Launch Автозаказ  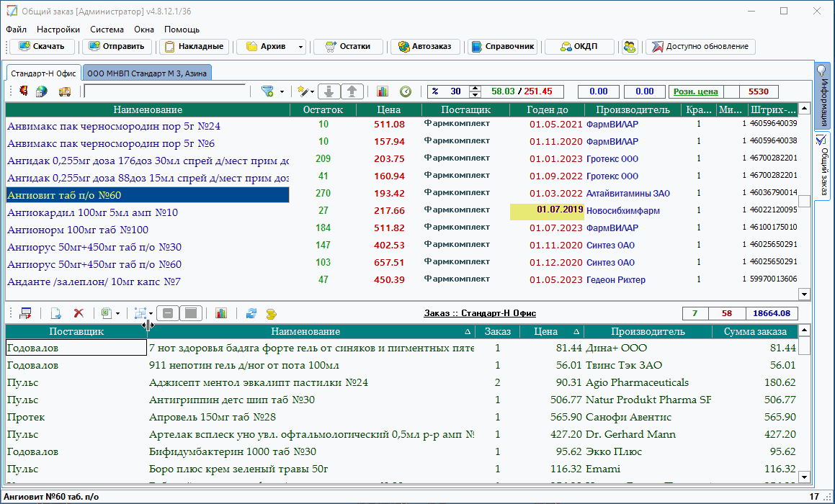point(425,46)
